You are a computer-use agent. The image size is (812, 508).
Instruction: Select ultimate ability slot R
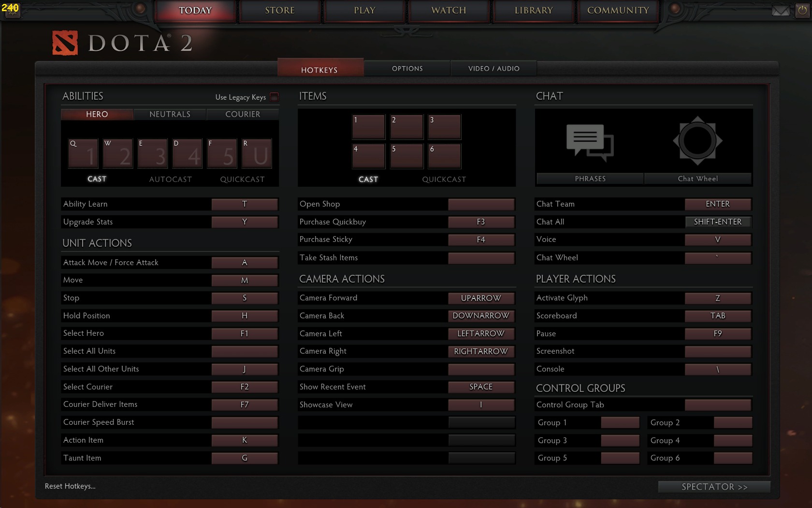pos(257,153)
